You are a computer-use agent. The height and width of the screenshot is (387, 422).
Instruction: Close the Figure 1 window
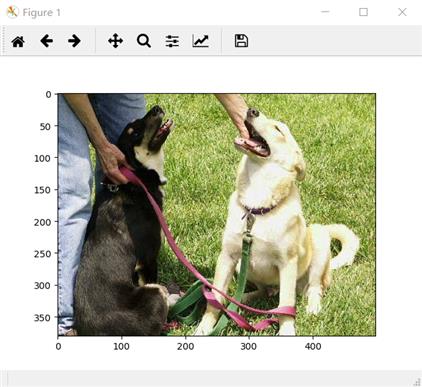402,12
